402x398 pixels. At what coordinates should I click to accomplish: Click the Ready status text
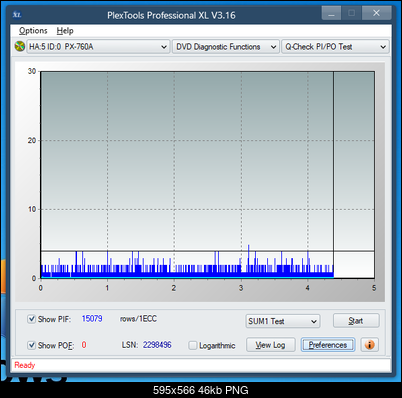click(x=25, y=365)
